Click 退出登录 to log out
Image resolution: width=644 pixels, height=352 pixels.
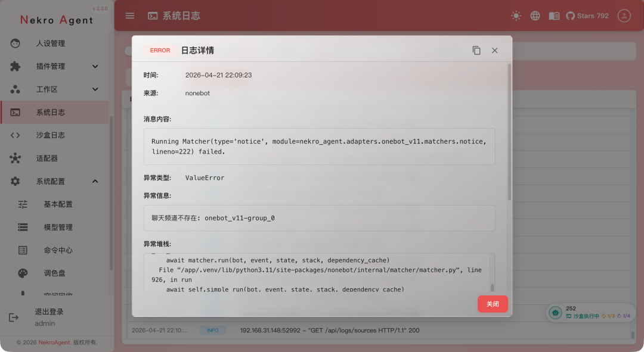(x=49, y=311)
